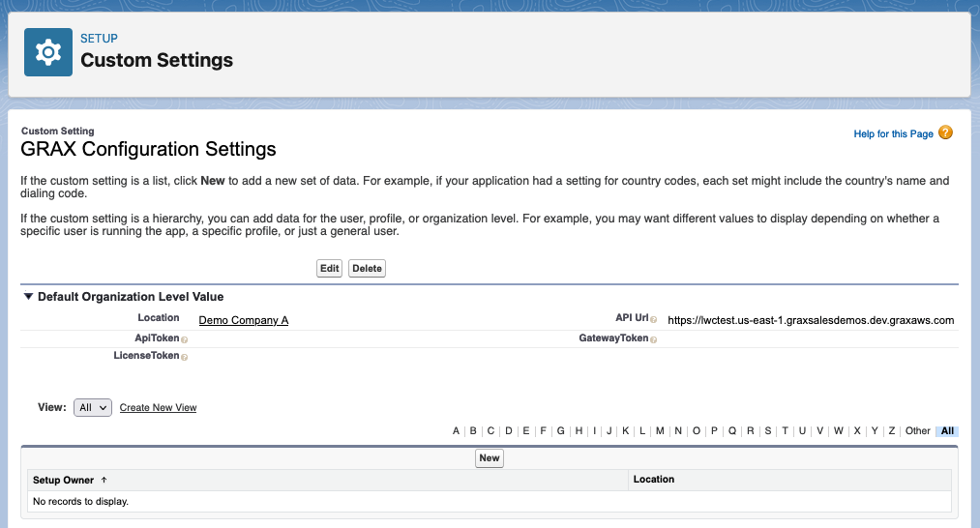The image size is (980, 528).
Task: Open the Help for this Page link
Action: coord(893,133)
